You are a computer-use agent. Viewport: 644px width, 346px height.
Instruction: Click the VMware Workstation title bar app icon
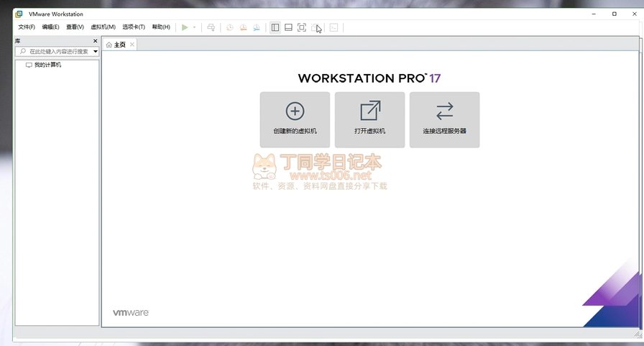pos(19,14)
